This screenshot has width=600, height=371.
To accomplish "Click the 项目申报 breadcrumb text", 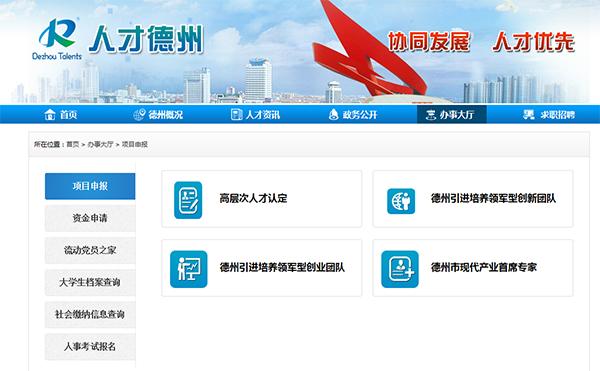I will 135,144.
